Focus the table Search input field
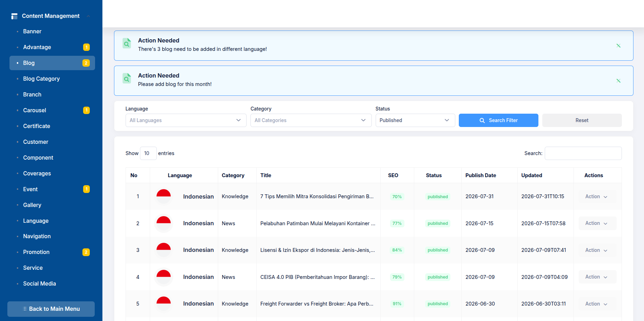This screenshot has height=321, width=644. (583, 153)
